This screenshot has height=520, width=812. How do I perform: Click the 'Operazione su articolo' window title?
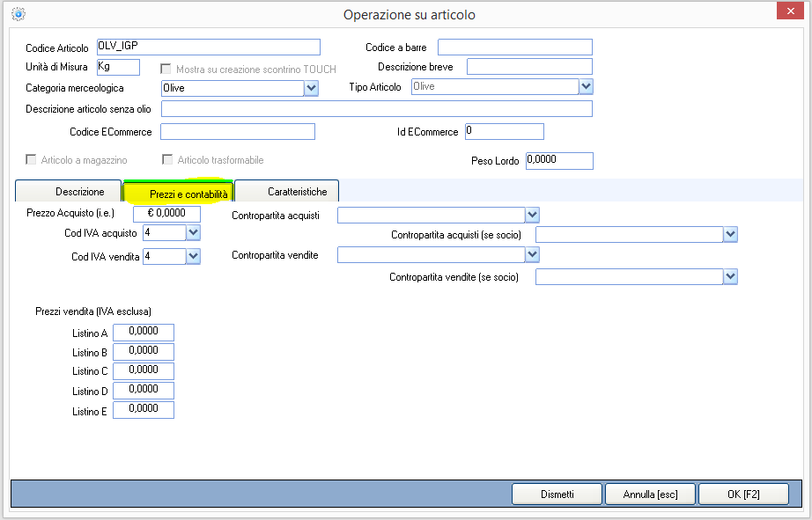coord(410,14)
